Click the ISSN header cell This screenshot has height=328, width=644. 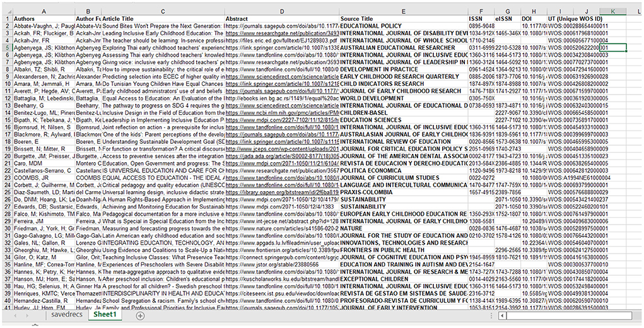pos(481,19)
